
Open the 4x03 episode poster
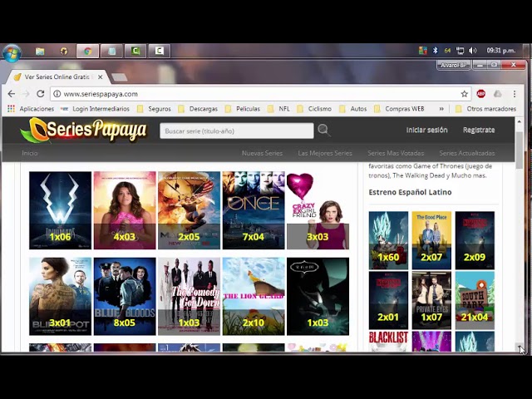click(x=125, y=210)
